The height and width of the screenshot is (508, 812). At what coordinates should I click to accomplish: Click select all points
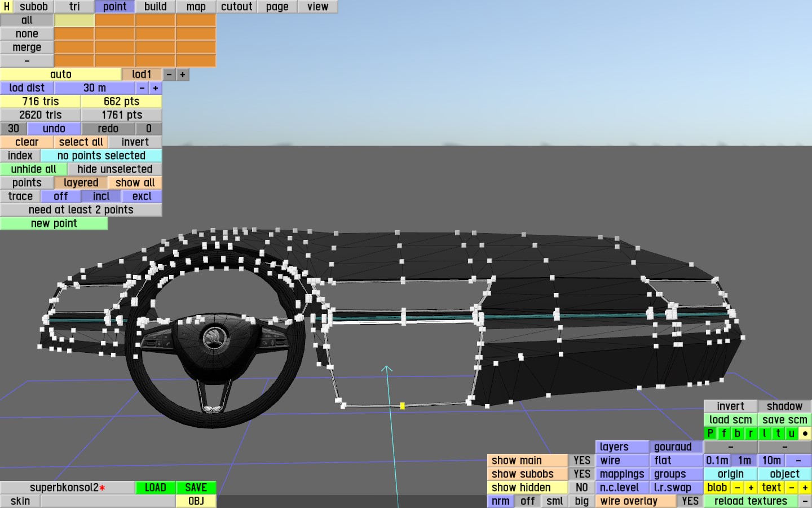(x=81, y=142)
